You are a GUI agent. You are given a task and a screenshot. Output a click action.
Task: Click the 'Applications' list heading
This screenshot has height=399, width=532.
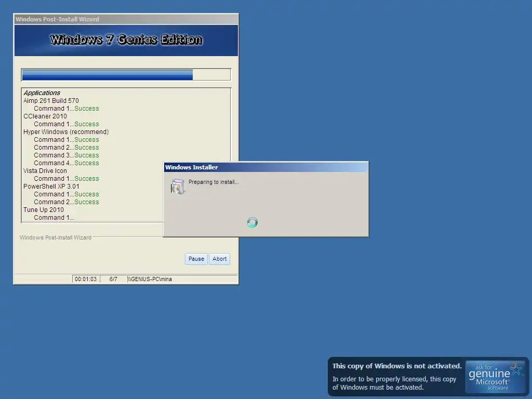click(x=42, y=93)
